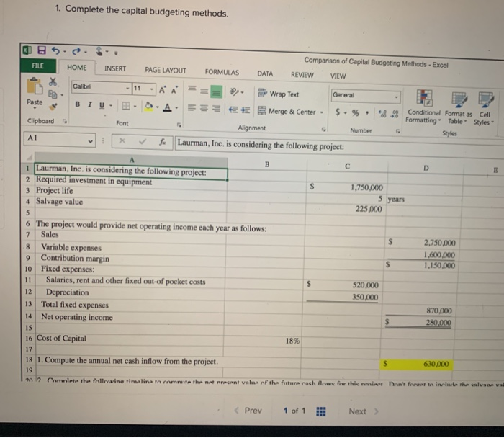Toggle Wrap Text
Screen dimensions: 504x438
279,94
